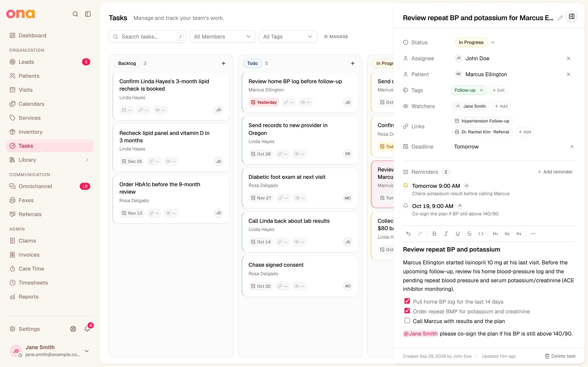Insert inline code formatting
Viewport: 588px width, 367px height.
(x=481, y=233)
